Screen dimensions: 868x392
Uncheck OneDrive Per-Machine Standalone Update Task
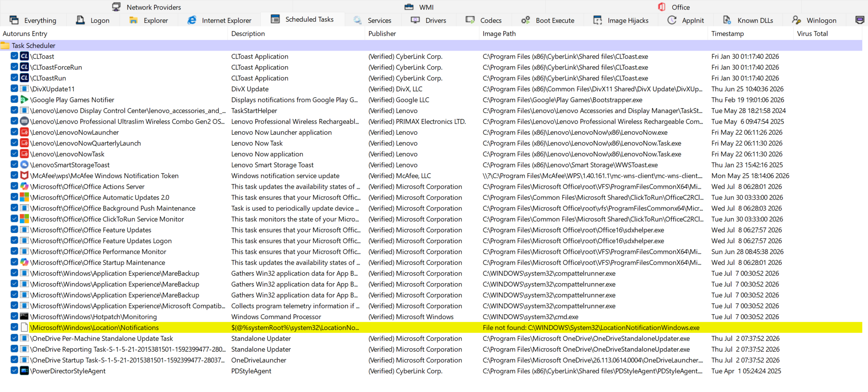pyautogui.click(x=14, y=338)
